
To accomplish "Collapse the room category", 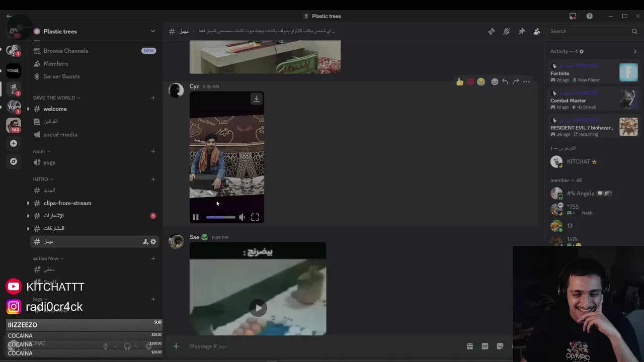I will [x=41, y=151].
